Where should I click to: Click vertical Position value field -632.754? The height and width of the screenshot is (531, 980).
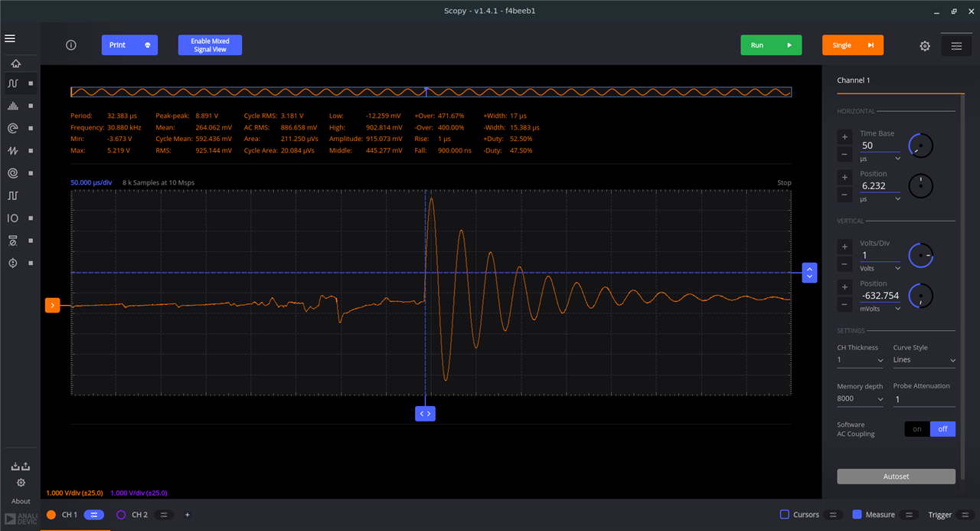tap(880, 296)
